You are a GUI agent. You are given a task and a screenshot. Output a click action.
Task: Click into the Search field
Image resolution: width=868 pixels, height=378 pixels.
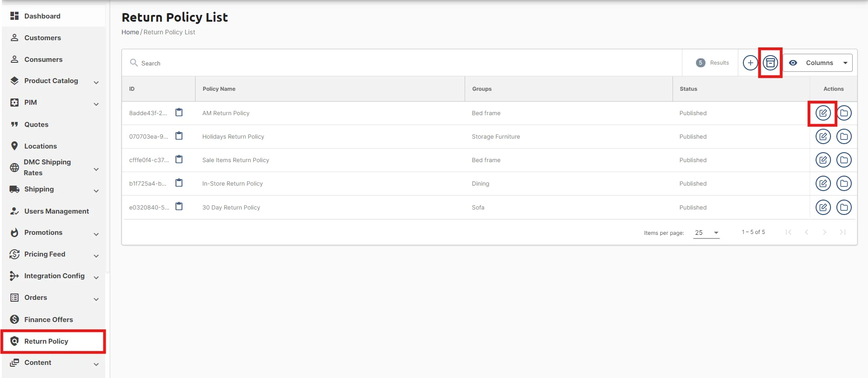(x=402, y=63)
